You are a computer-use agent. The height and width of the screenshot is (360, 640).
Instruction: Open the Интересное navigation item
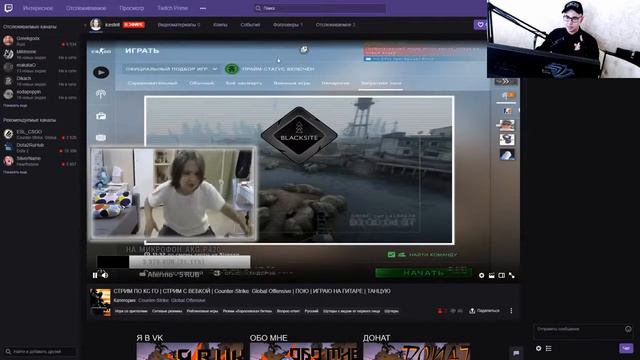pyautogui.click(x=38, y=8)
